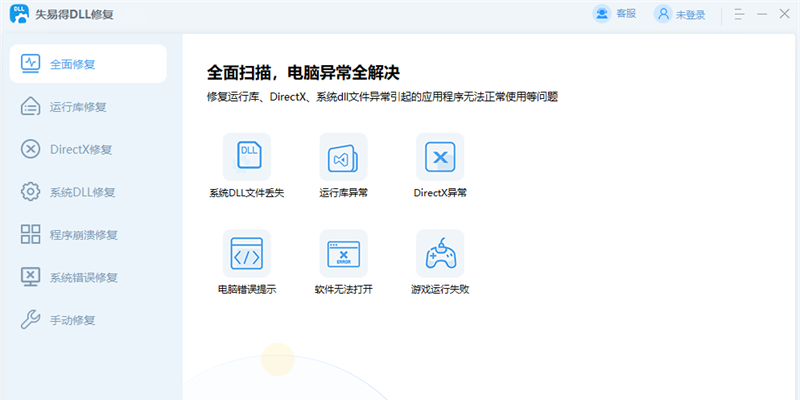Click the 游戏运行失败 gamepad icon
Viewport: 800px width, 400px height.
pos(440,253)
